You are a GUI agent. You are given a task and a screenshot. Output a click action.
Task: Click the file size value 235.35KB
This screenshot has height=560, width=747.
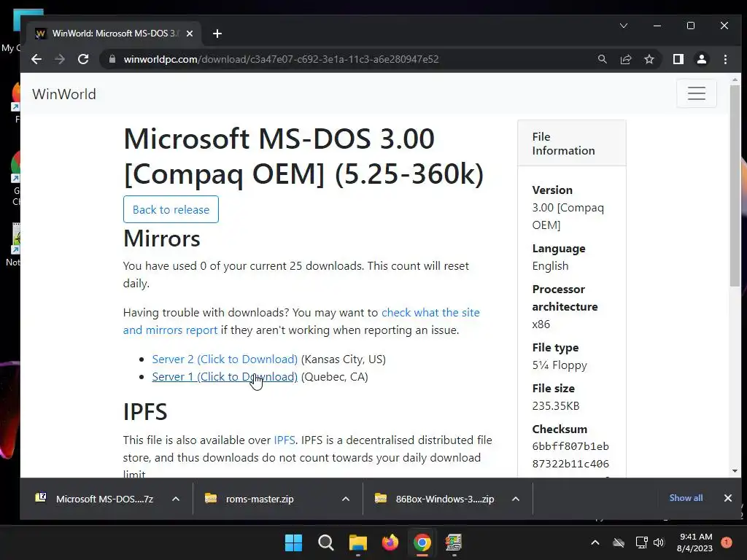point(556,405)
